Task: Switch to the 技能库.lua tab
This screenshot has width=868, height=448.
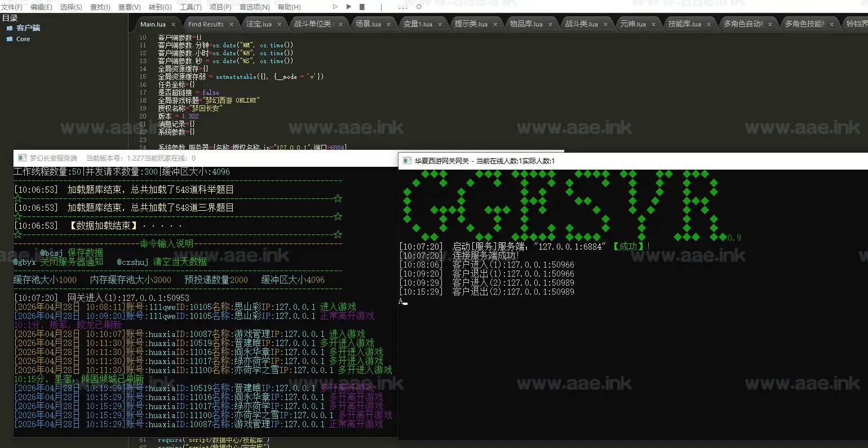Action: tap(684, 24)
